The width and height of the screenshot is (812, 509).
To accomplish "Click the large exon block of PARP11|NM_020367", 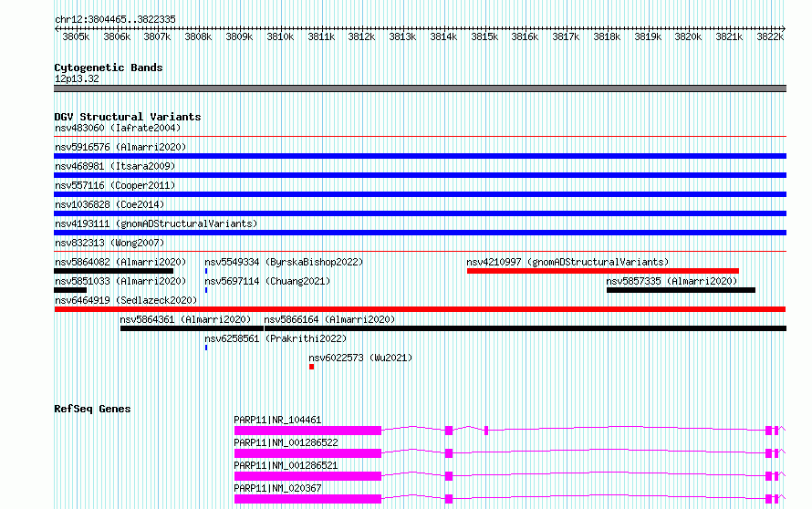I will 307,499.
